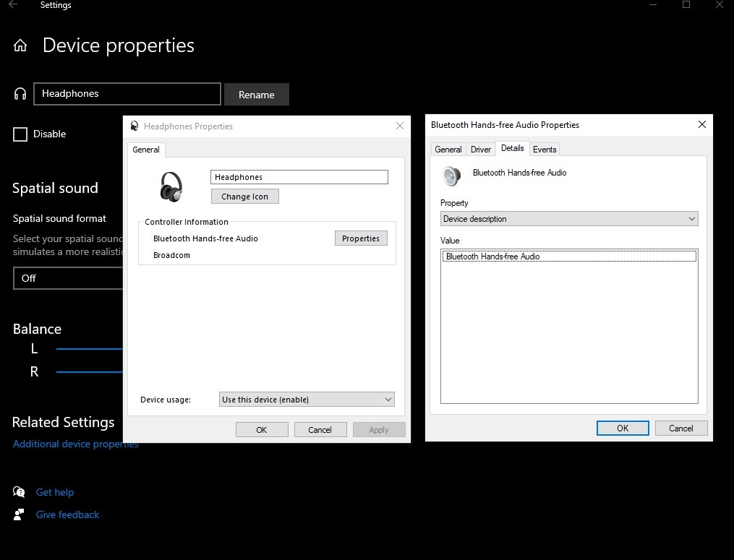The width and height of the screenshot is (734, 560).
Task: Open the Spatial sound format dropdown set to Off
Action: click(x=69, y=278)
